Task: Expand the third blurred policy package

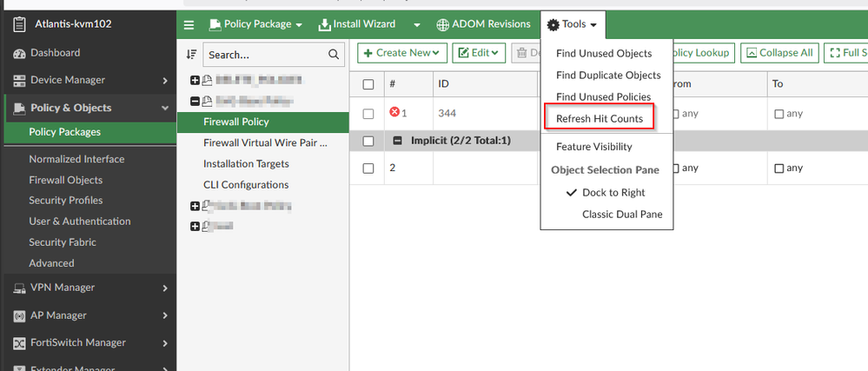Action: [x=195, y=206]
